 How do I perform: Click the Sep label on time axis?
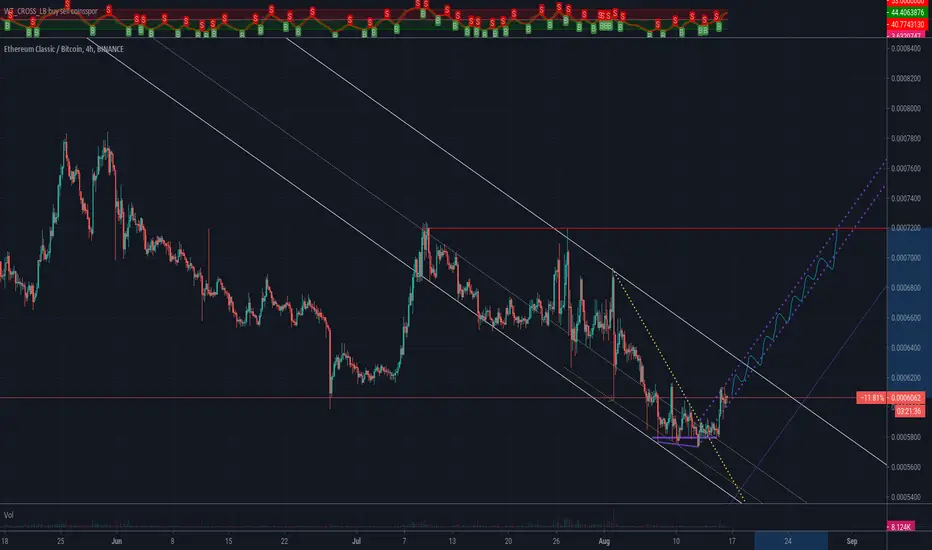click(852, 541)
